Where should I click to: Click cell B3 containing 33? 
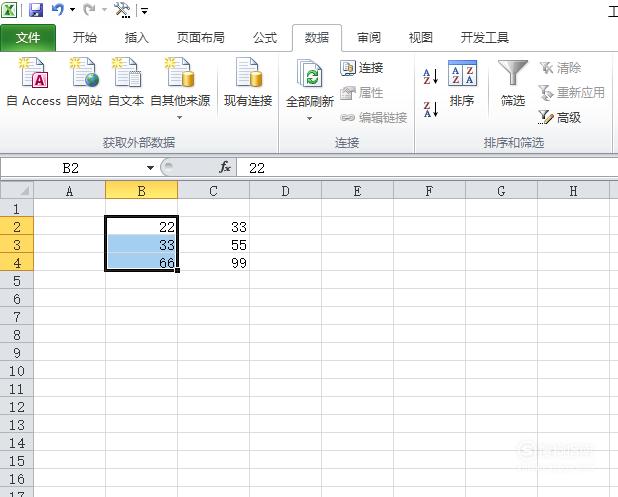(x=141, y=245)
